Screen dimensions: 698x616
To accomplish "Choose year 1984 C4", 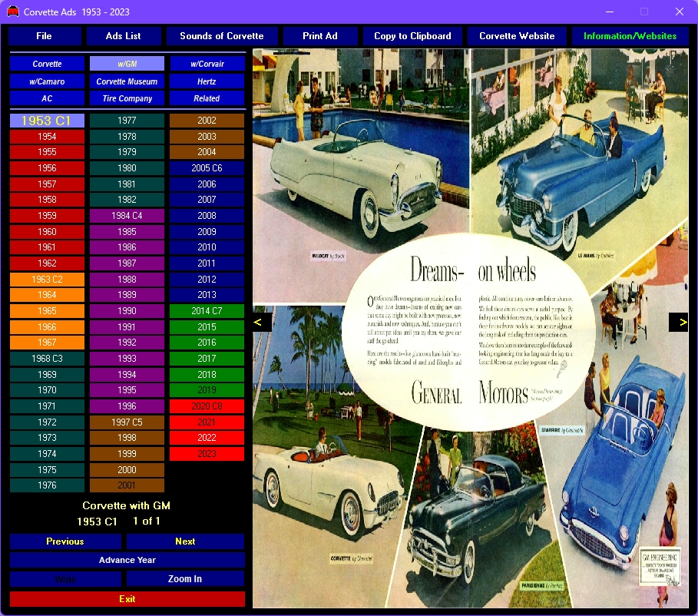I will (x=127, y=216).
